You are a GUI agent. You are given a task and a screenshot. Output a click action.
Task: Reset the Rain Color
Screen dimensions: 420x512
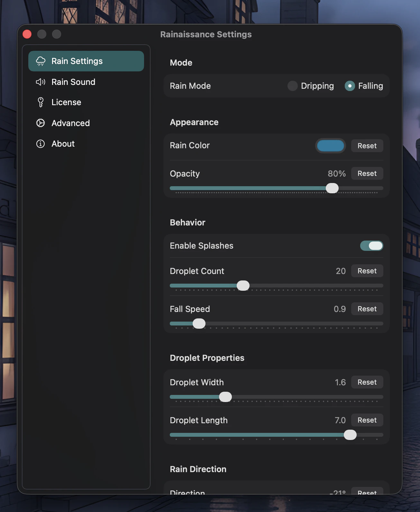click(367, 146)
